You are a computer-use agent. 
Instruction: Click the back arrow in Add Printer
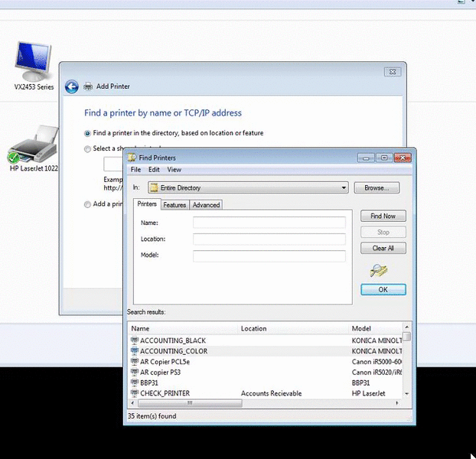pyautogui.click(x=71, y=87)
